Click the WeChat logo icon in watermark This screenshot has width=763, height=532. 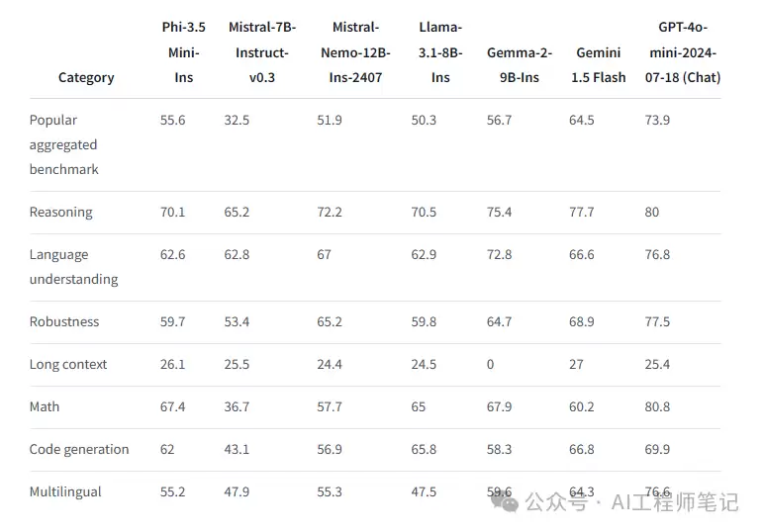pos(505,502)
